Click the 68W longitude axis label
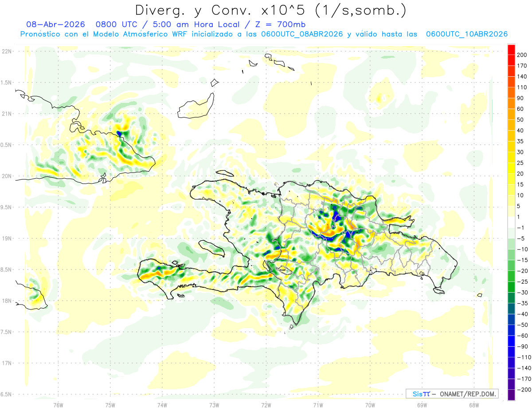Screen dimensions: 532x411 click(474, 404)
